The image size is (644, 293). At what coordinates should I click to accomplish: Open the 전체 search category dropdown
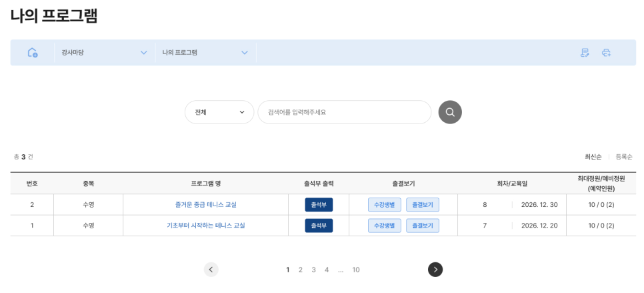click(219, 112)
